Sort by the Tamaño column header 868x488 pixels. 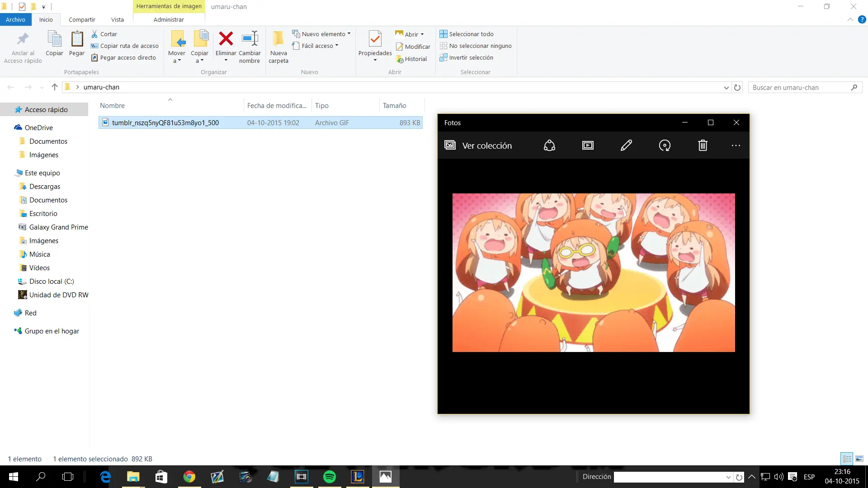coord(402,105)
